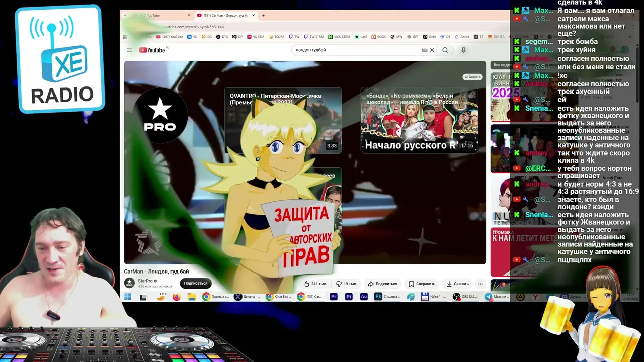
Task: Open the Алиса bookmark
Action: pyautogui.click(x=462, y=37)
